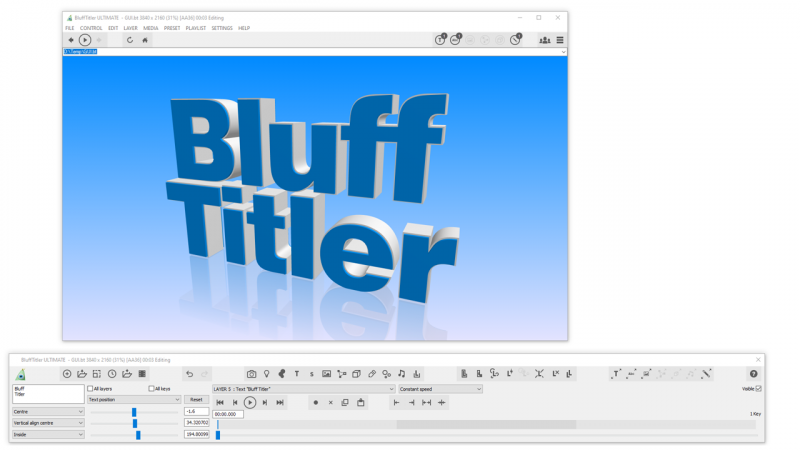Open the EDIT menu
800x450 pixels.
113,28
